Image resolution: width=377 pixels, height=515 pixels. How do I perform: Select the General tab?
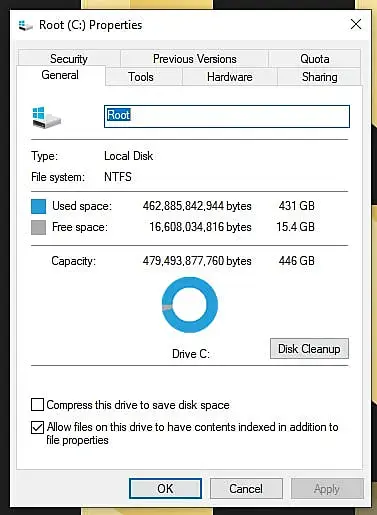click(x=60, y=75)
